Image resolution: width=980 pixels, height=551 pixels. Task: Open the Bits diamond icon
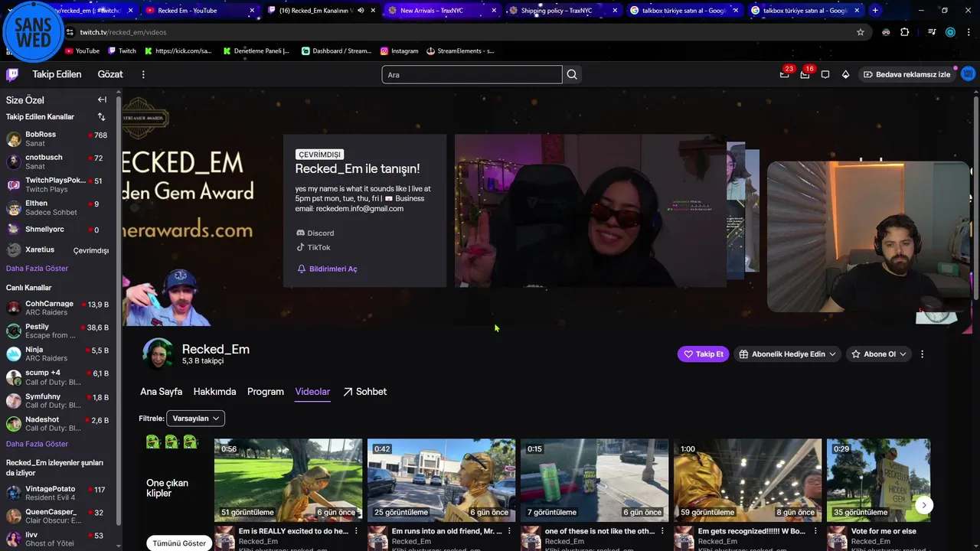coord(845,74)
